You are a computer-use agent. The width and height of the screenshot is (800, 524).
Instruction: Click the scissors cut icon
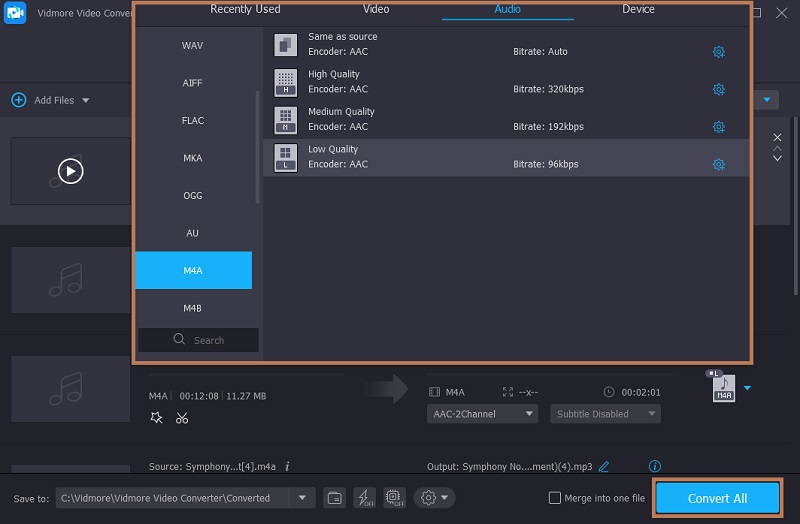(182, 418)
